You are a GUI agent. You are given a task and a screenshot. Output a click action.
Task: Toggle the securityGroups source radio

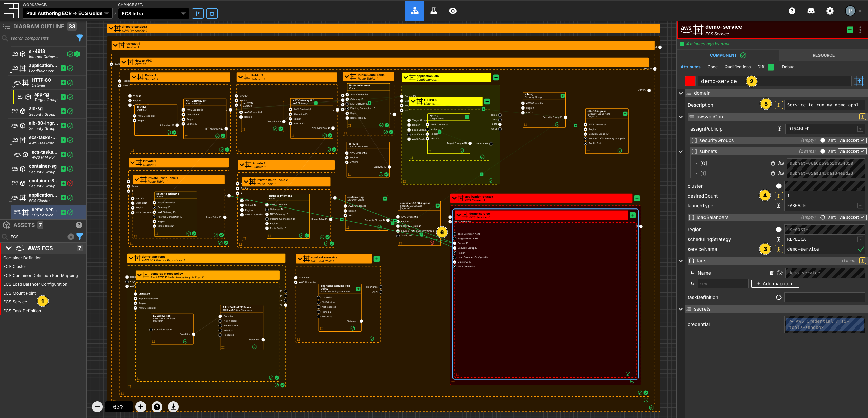(822, 140)
